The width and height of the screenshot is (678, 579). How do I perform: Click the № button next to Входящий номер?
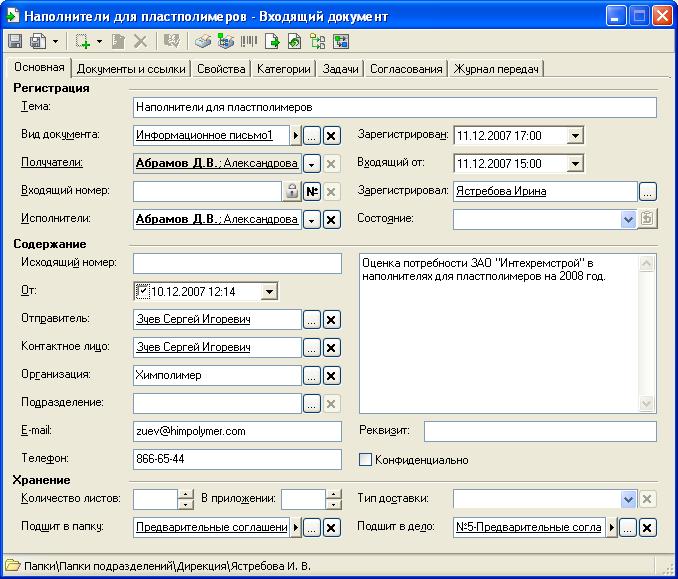point(311,191)
